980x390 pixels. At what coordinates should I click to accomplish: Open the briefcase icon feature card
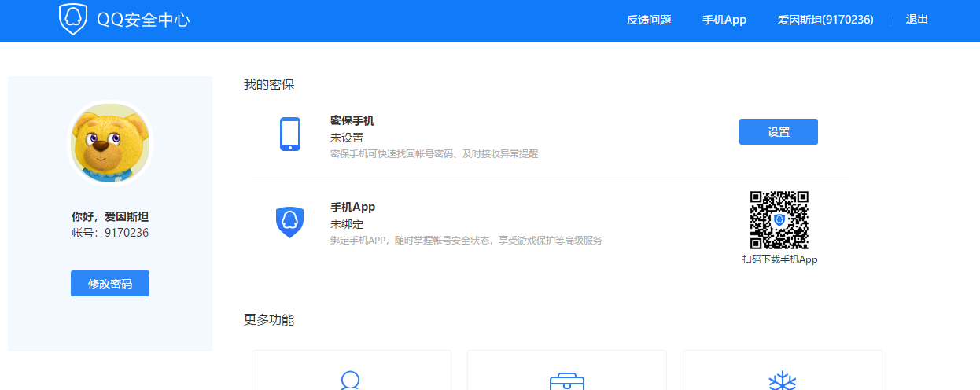point(567,370)
